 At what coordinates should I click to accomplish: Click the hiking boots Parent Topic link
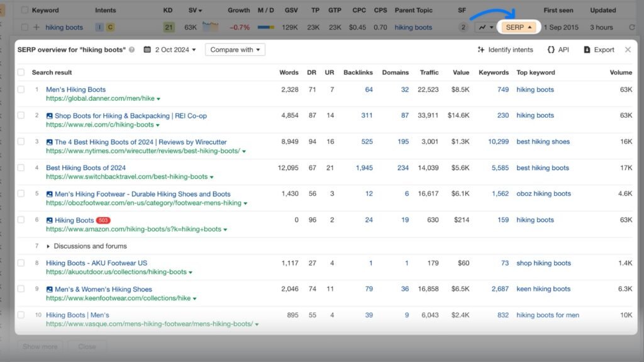click(413, 27)
